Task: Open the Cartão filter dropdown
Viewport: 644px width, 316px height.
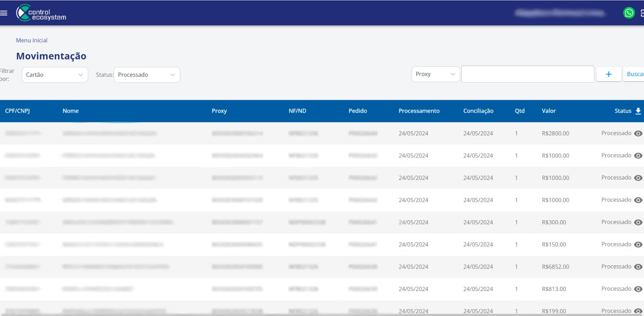Action: 55,75
